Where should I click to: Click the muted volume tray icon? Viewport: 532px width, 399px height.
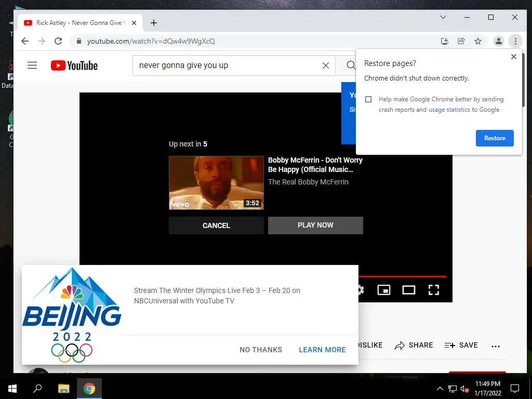pyautogui.click(x=465, y=389)
